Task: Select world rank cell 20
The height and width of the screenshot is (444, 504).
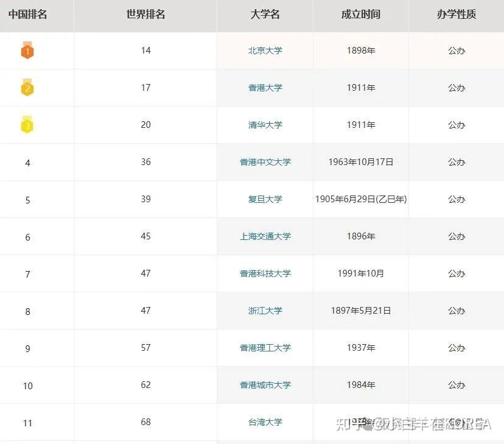Action: point(145,124)
